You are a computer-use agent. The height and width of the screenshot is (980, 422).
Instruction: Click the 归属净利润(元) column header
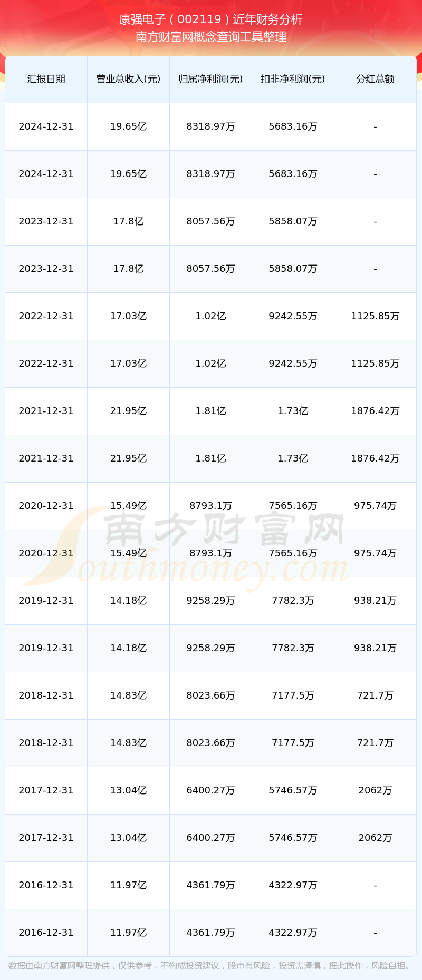210,79
